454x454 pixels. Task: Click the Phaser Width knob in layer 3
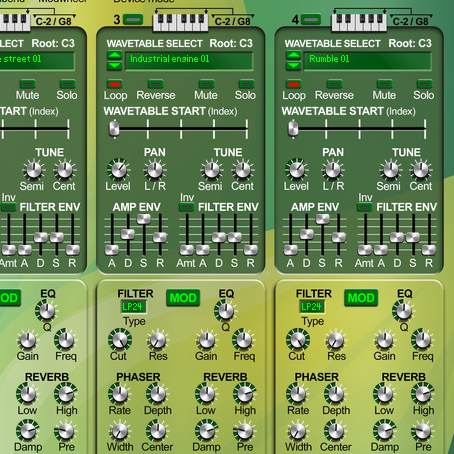119,431
